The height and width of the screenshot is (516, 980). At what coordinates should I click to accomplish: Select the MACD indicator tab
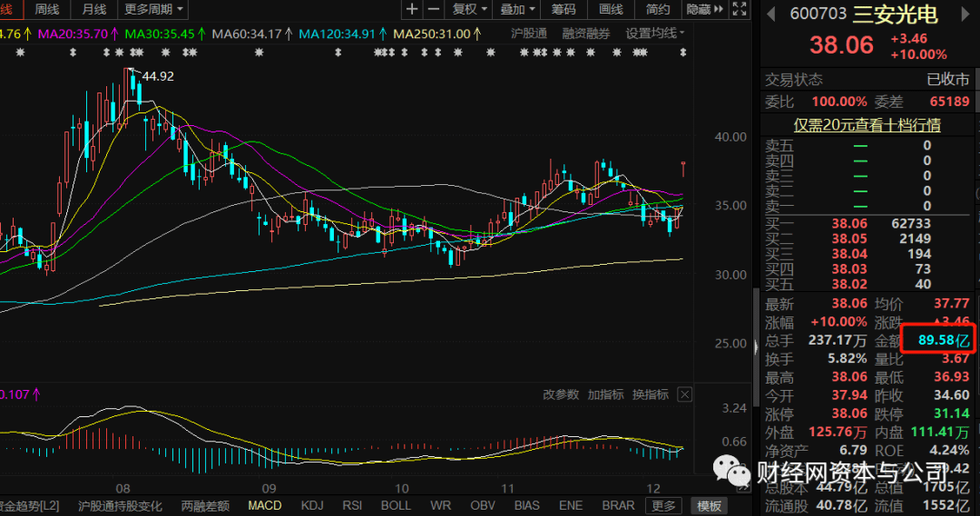click(264, 505)
